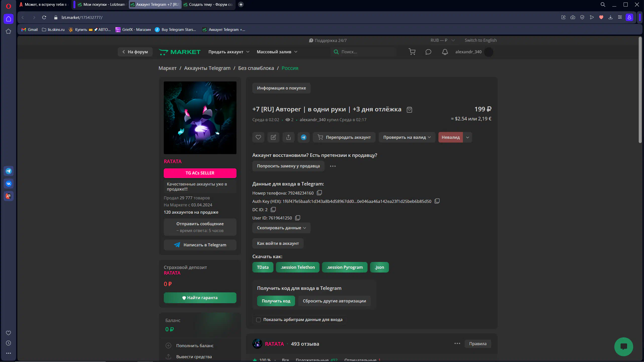Click 'Перепродать аккаунт' button
644x362 pixels.
coord(344,137)
